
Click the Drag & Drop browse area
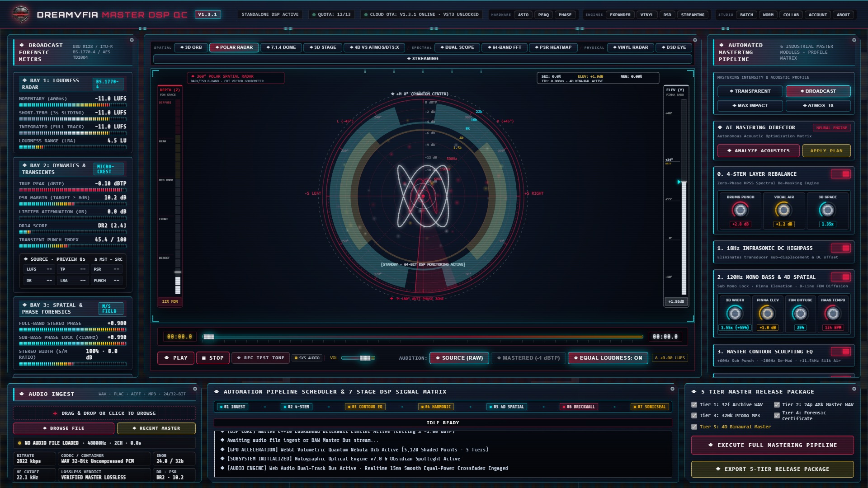pos(104,413)
